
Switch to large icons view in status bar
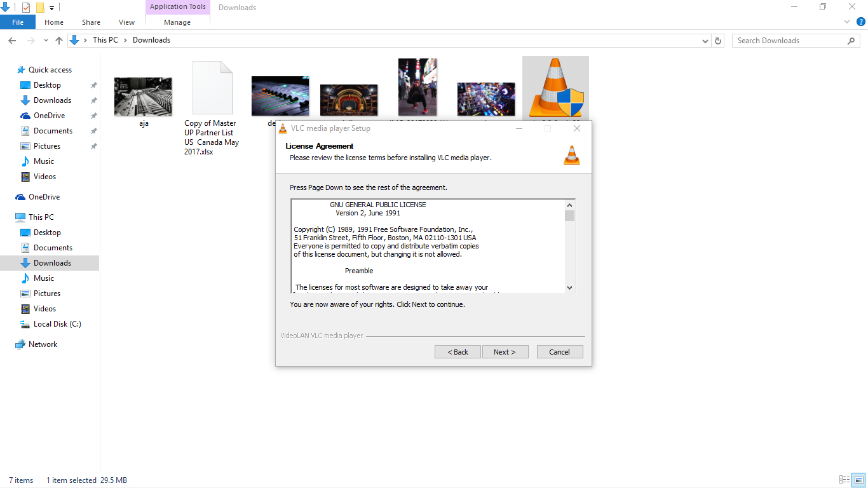pos(858,480)
